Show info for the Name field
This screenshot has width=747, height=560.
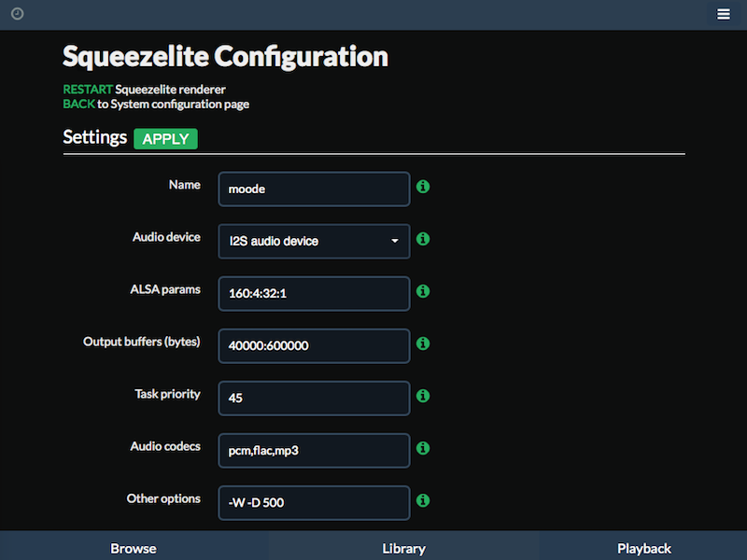(423, 187)
